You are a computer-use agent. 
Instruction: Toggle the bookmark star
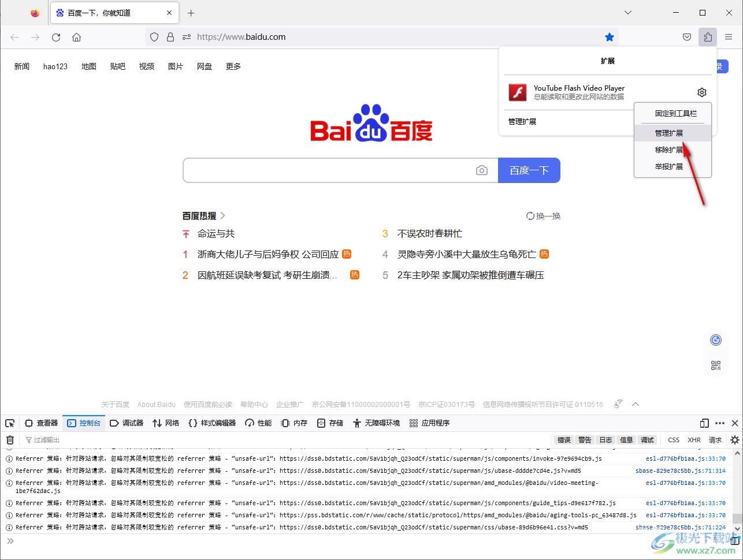point(610,37)
